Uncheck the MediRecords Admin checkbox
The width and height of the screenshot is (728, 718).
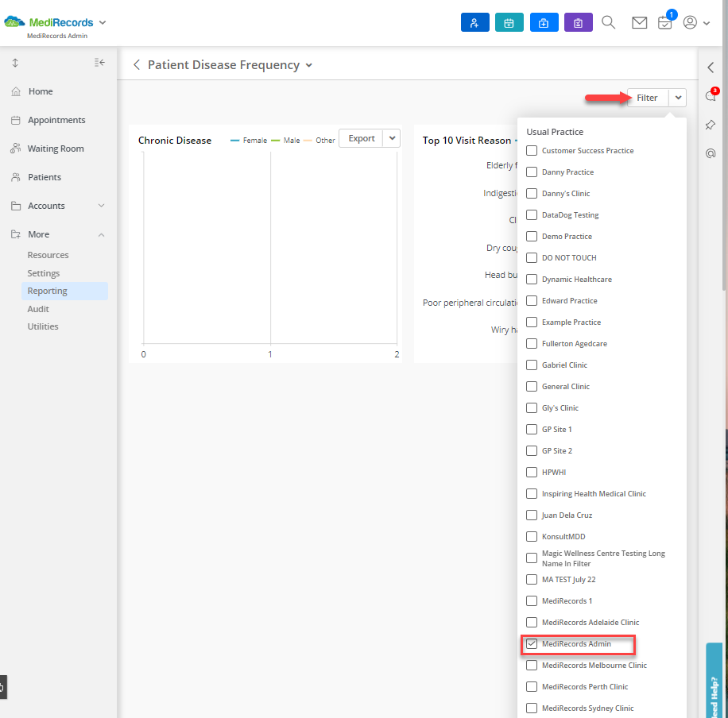532,644
